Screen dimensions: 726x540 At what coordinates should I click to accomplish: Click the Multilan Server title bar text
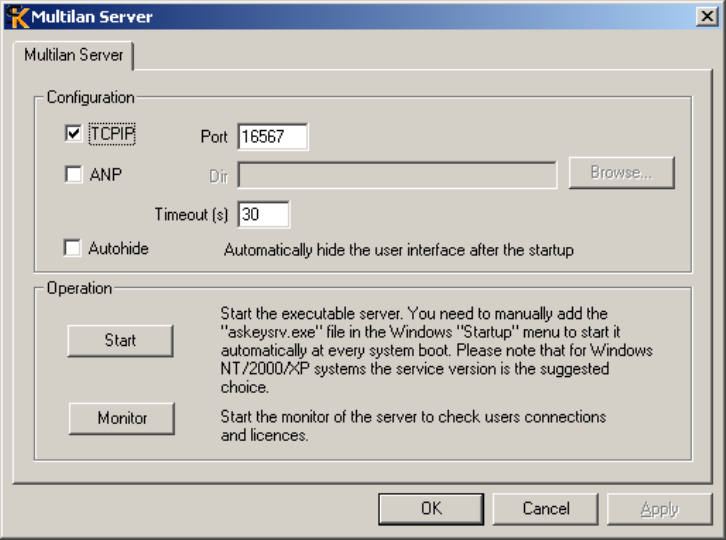(x=92, y=17)
